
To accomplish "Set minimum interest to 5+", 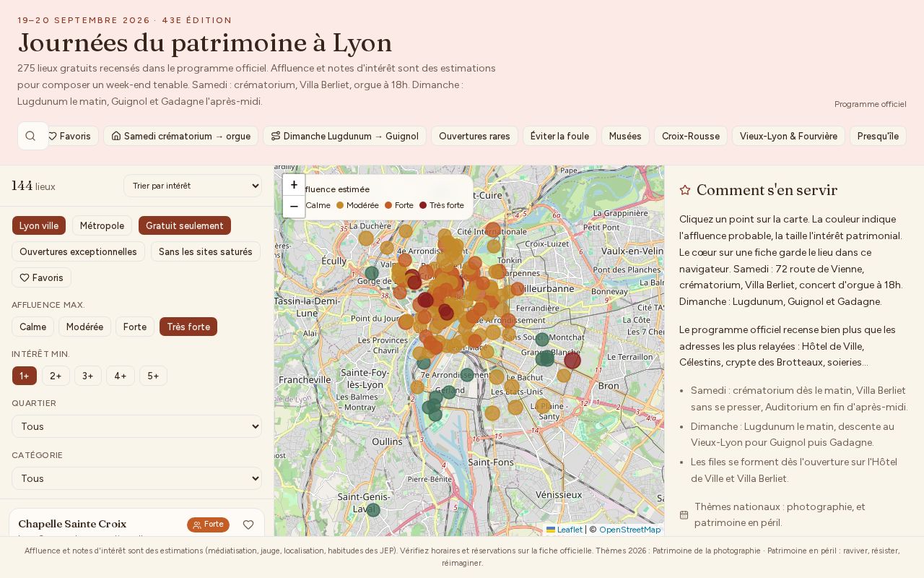I will coord(153,376).
